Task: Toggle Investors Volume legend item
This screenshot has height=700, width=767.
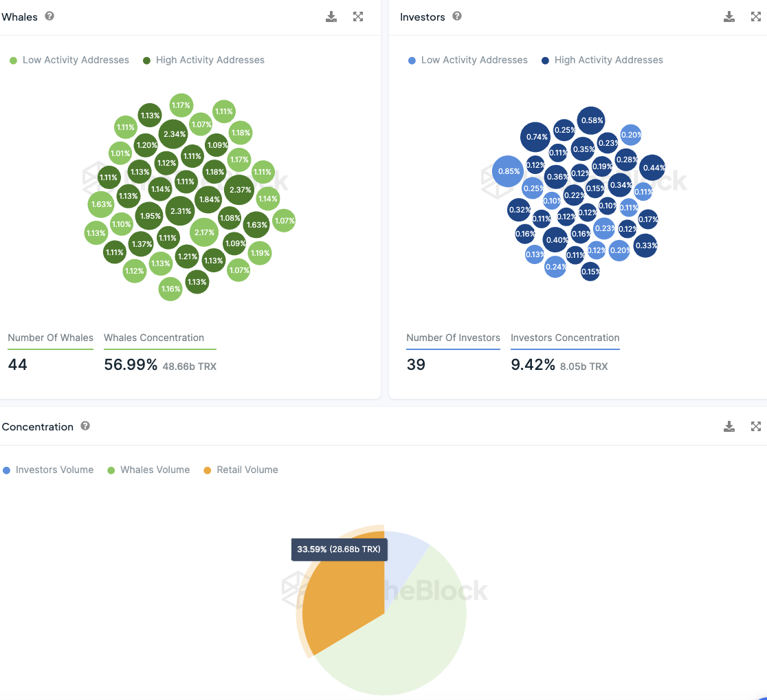Action: click(x=48, y=470)
